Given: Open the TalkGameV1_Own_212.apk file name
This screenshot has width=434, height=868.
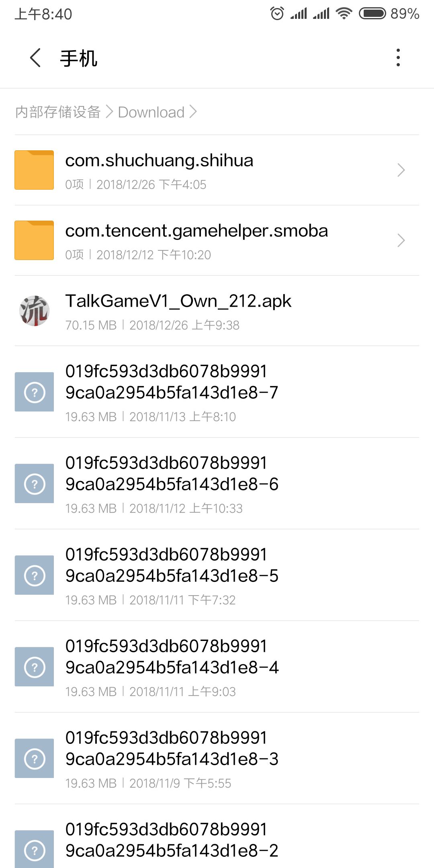Looking at the screenshot, I should pos(178,301).
